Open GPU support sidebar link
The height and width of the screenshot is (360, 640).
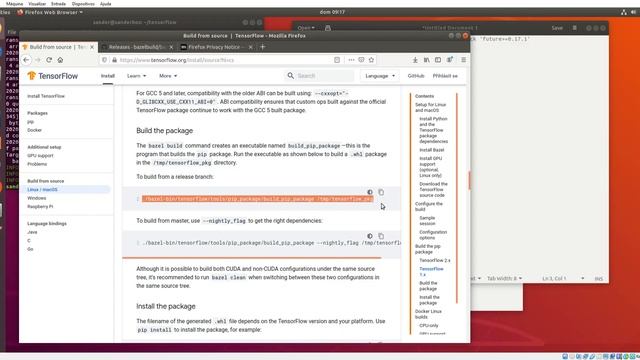click(40, 156)
